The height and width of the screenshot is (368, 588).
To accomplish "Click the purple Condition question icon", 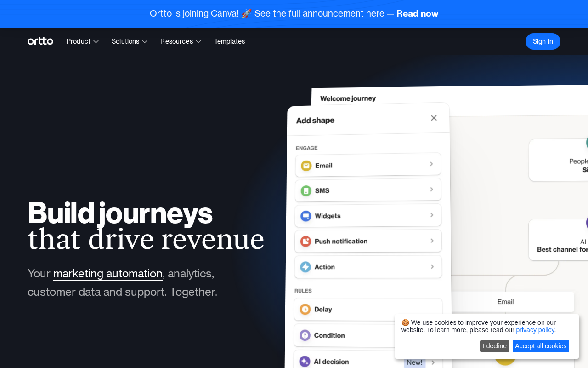I will [x=305, y=335].
